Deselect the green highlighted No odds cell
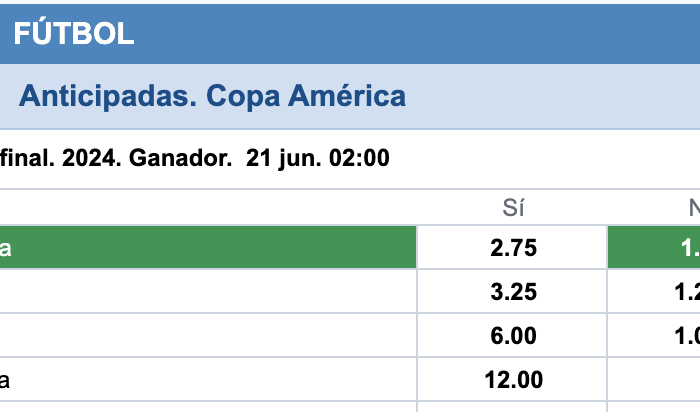 654,247
